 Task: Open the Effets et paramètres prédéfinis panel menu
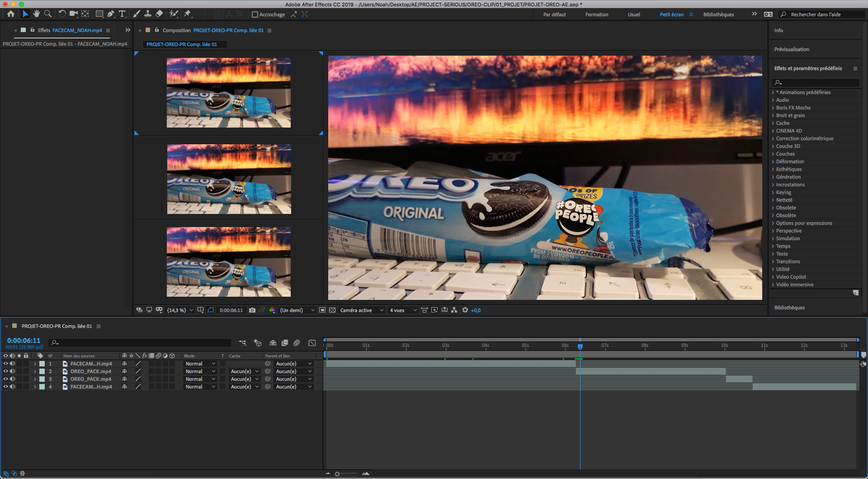pyautogui.click(x=855, y=68)
